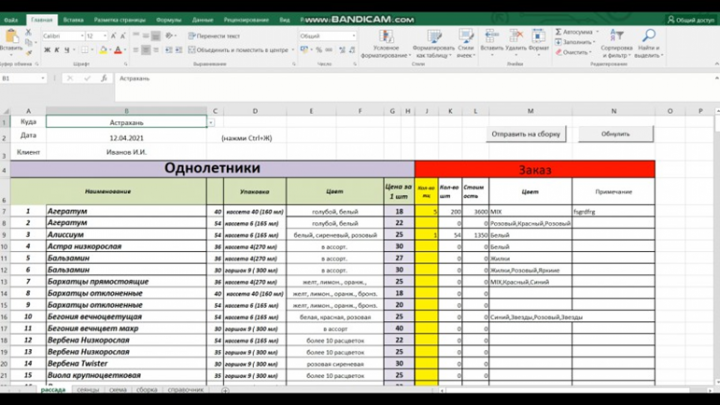The height and width of the screenshot is (405, 720).
Task: Click the insert function fx icon
Action: (x=104, y=79)
